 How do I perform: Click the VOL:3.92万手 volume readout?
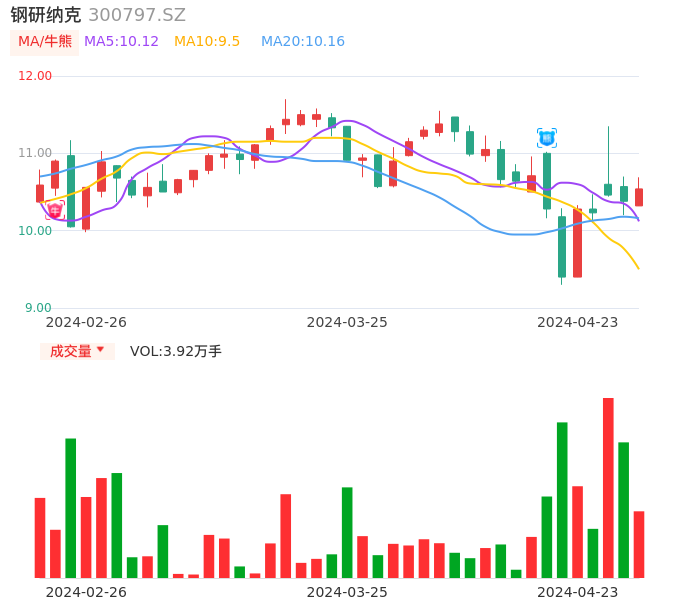point(175,351)
